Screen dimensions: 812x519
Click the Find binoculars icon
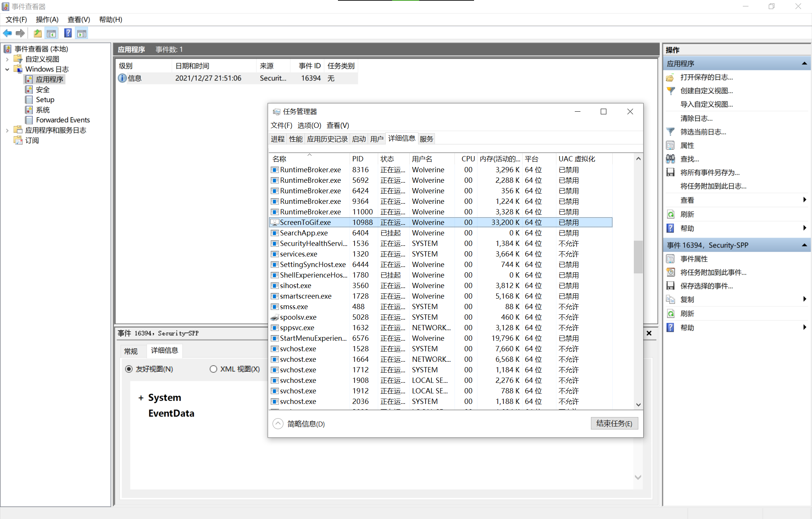pyautogui.click(x=670, y=159)
